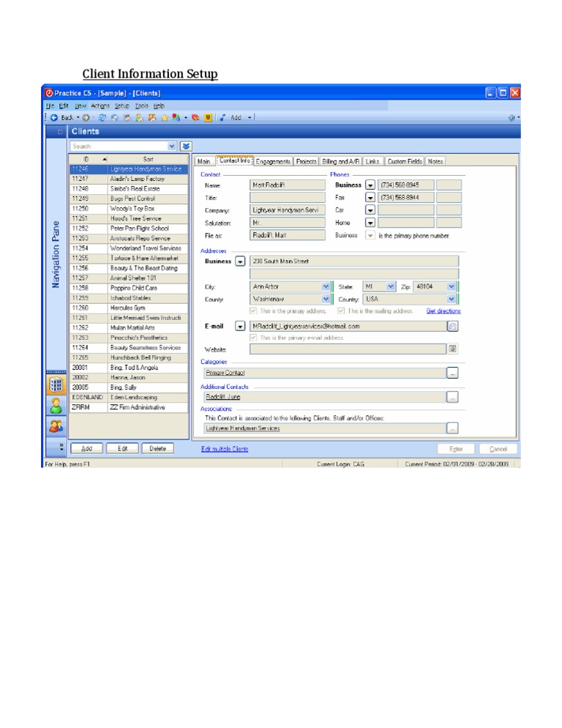
Task: Click the ellipsis button for Categories
Action: (452, 373)
